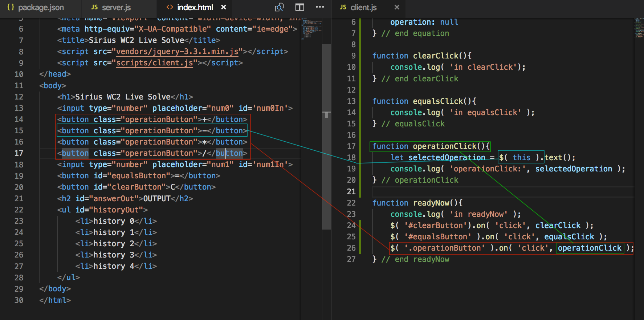The image size is (644, 320).
Task: Click the history 1 list item
Action: pos(116,232)
